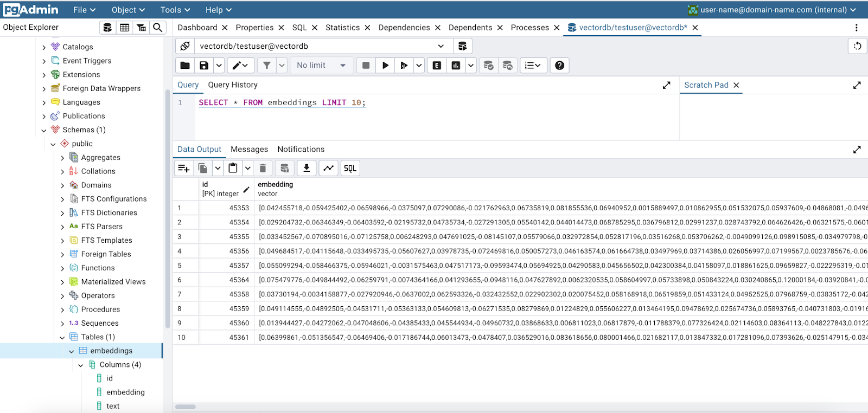
Task: Open the Tools menu
Action: coord(175,10)
